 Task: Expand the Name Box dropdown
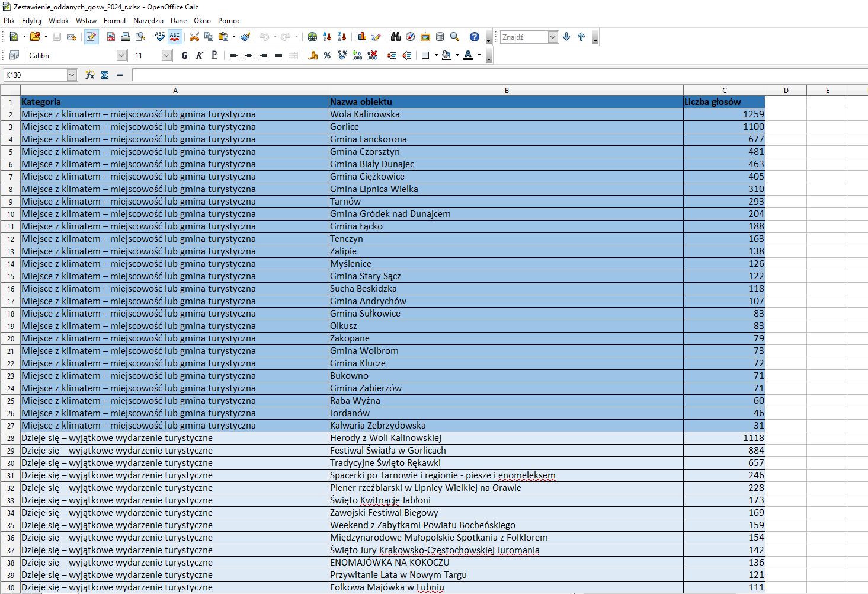(72, 75)
